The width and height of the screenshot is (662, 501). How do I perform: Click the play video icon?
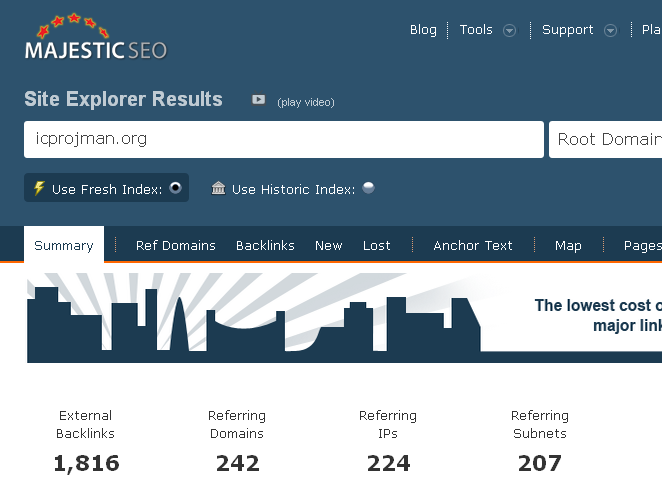(x=258, y=100)
